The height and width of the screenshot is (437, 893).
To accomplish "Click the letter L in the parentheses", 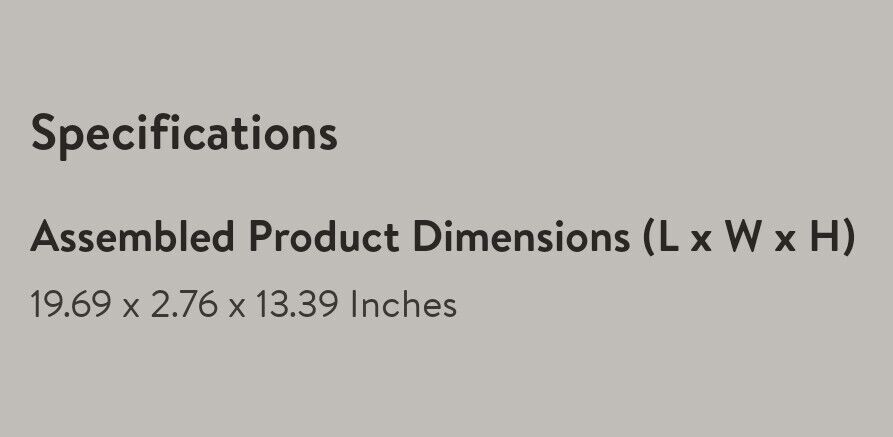I will tap(671, 237).
